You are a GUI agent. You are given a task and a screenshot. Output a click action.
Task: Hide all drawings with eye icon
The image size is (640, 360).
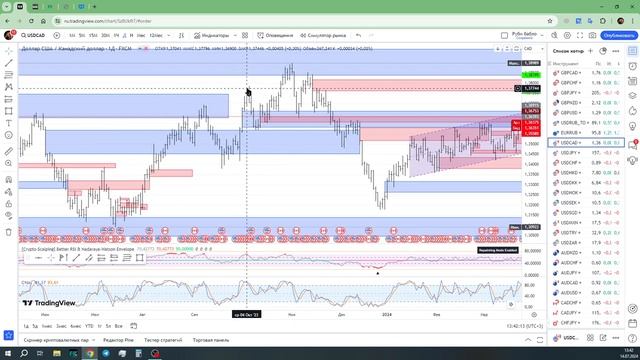[x=9, y=216]
